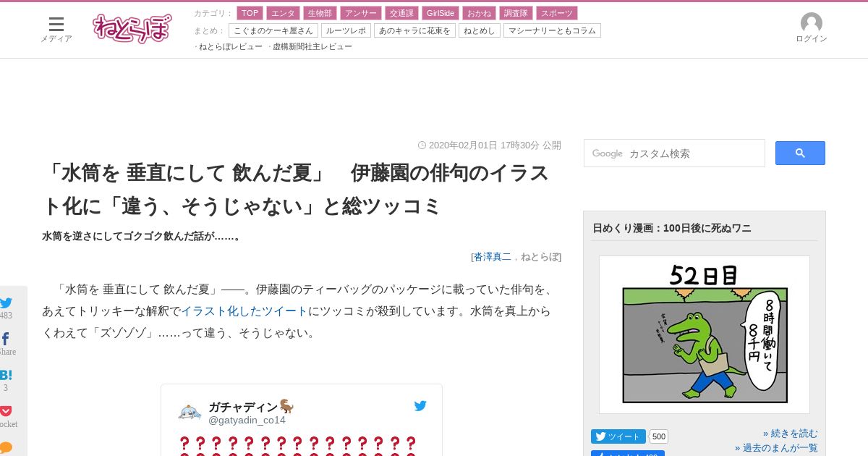868x456 pixels.
Task: Click author name 香澤真二
Action: pyautogui.click(x=493, y=256)
